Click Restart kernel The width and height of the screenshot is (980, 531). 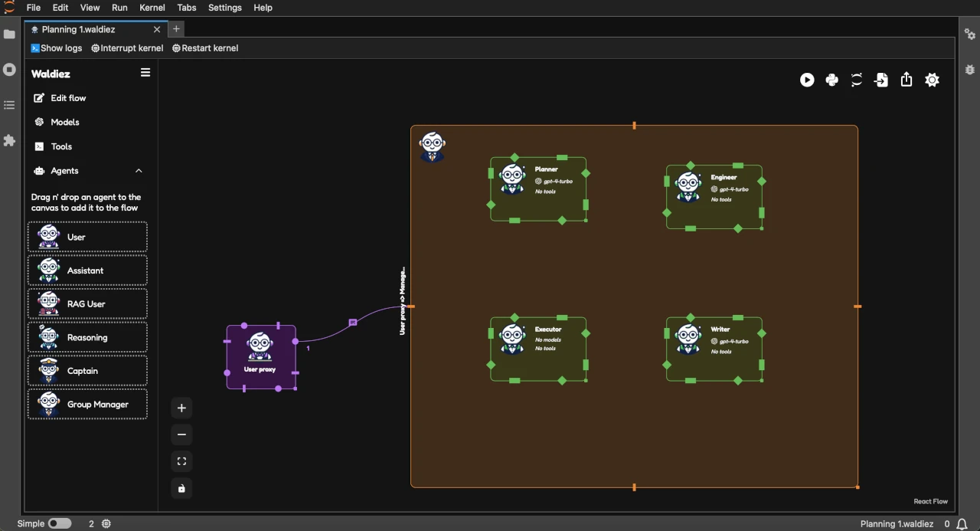204,48
